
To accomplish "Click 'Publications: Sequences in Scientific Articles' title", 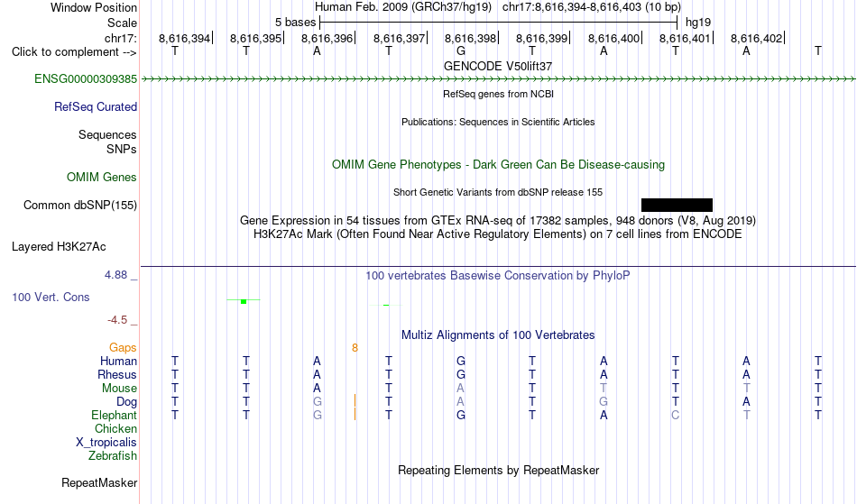I will pos(498,122).
